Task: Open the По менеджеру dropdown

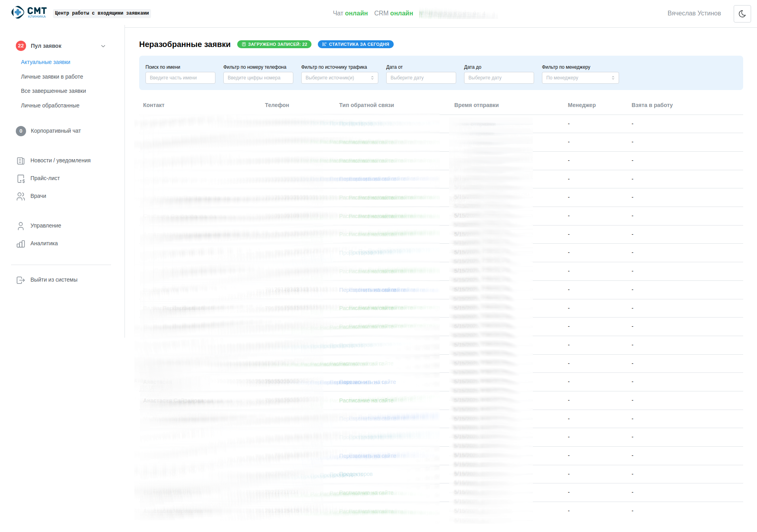Action: click(580, 78)
